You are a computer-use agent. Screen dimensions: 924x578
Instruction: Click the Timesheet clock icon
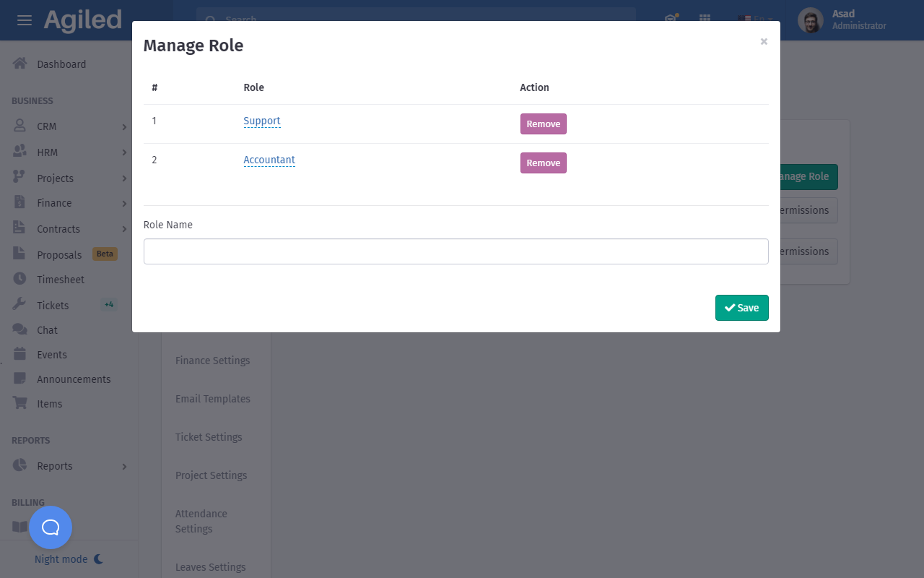20,279
